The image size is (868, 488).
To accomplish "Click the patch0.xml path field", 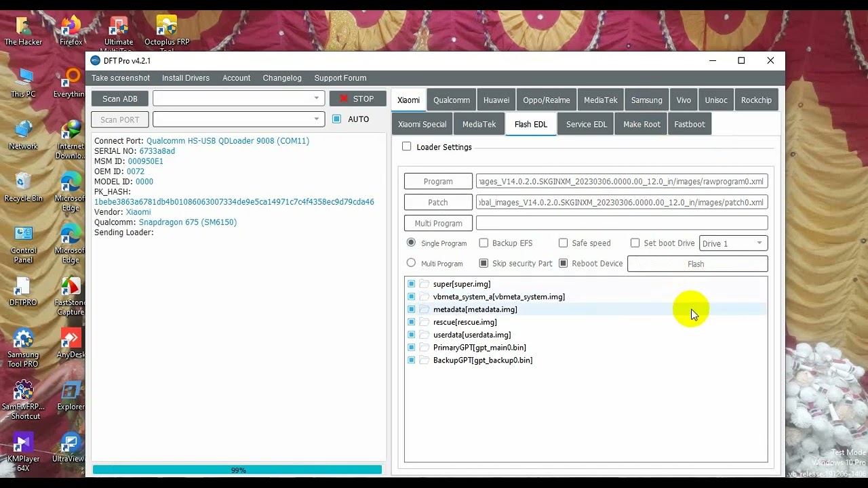I will coord(622,202).
